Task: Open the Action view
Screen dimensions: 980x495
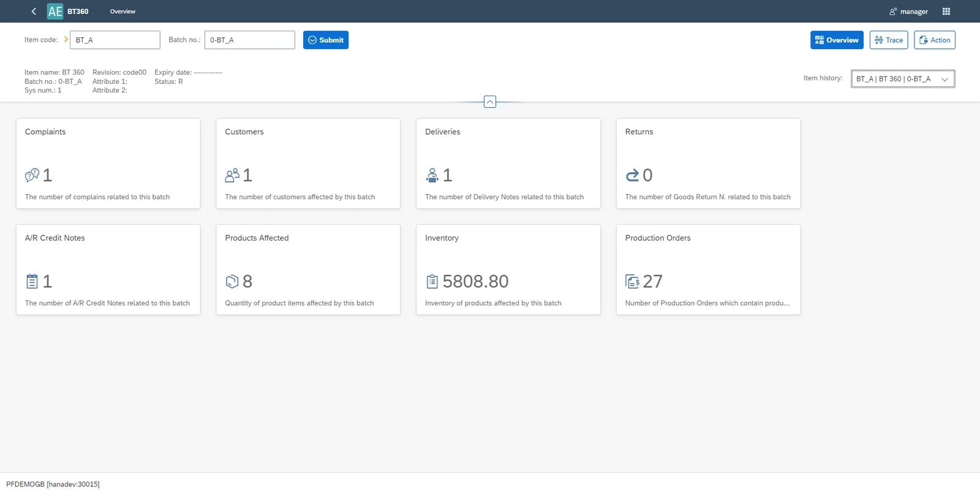Action: (x=935, y=40)
